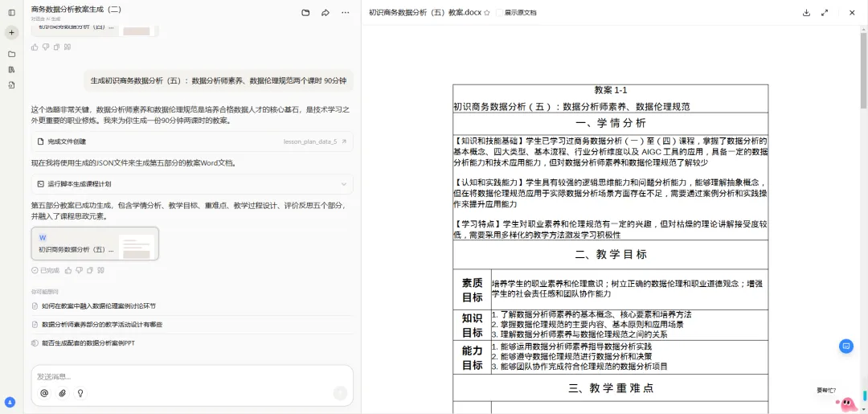Click the 要帮忙? help bubble
868x414 pixels.
(x=826, y=390)
